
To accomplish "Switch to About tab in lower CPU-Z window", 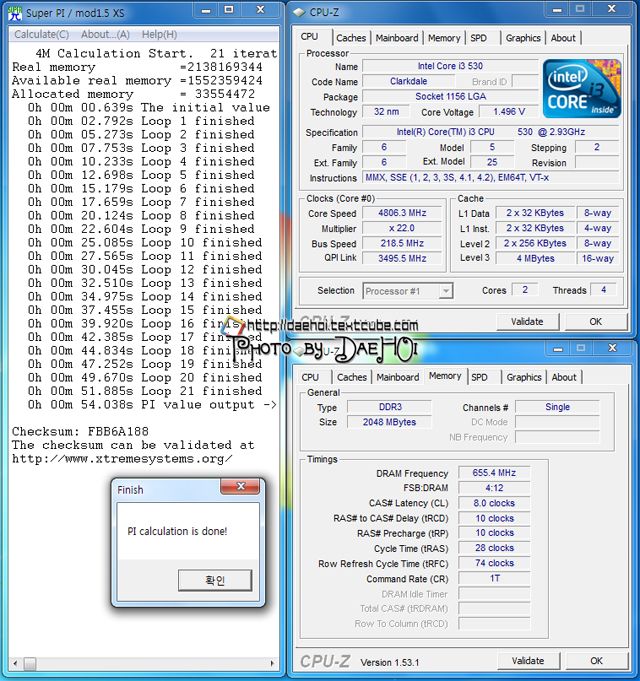I will pyautogui.click(x=564, y=377).
